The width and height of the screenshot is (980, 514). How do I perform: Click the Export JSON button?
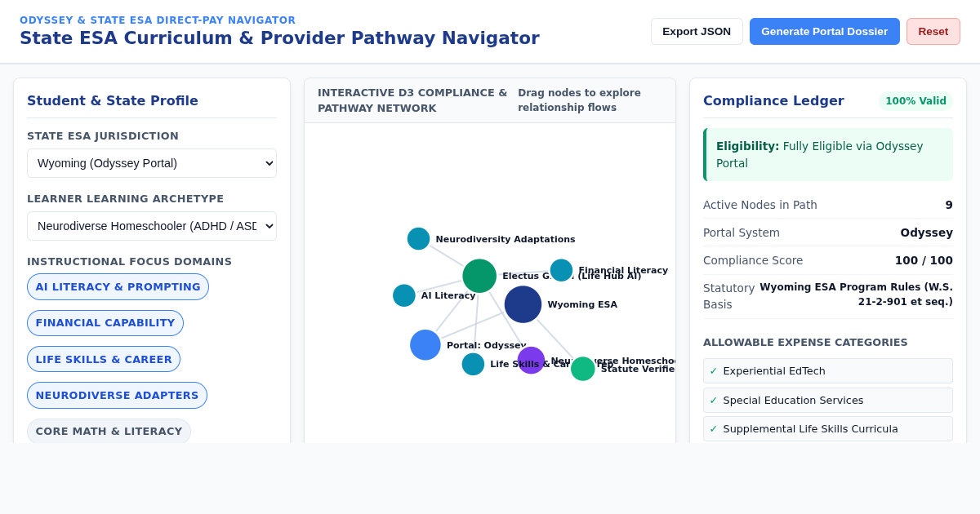697,32
